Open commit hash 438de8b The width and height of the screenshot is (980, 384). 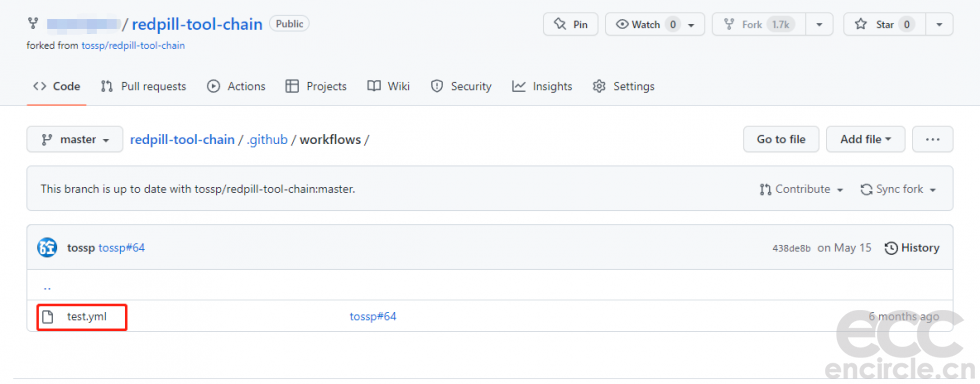[x=792, y=248]
